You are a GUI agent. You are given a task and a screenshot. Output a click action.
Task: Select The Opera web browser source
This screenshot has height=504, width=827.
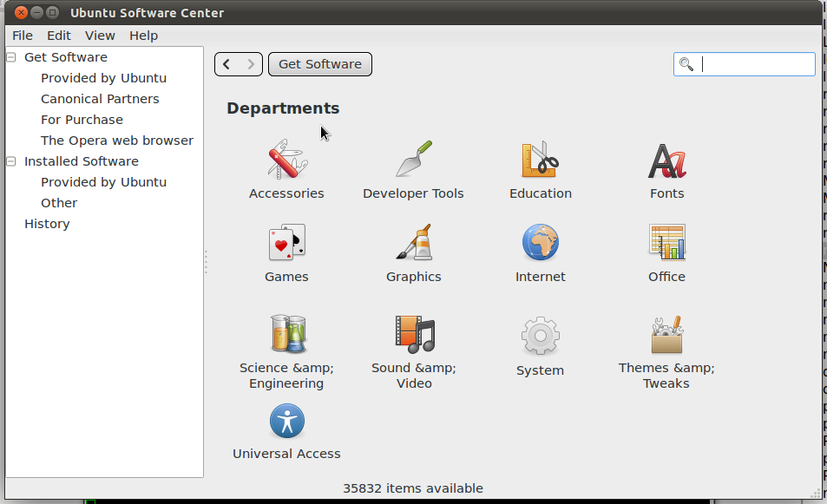(116, 141)
